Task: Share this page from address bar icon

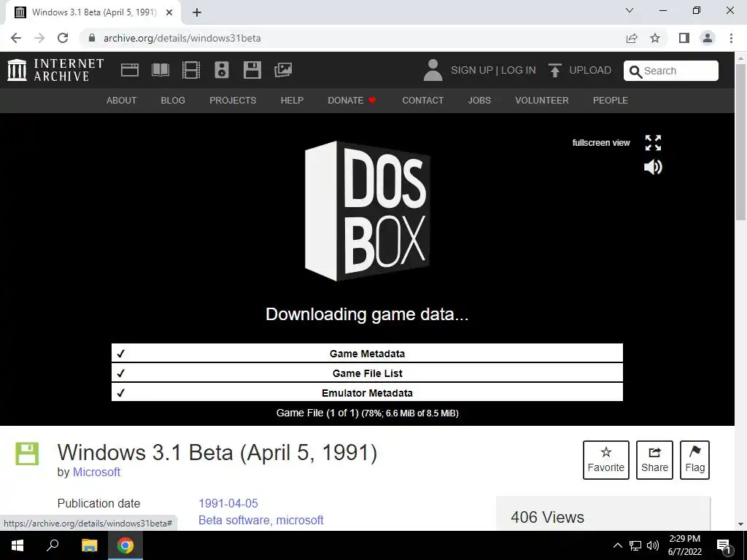Action: coord(632,38)
